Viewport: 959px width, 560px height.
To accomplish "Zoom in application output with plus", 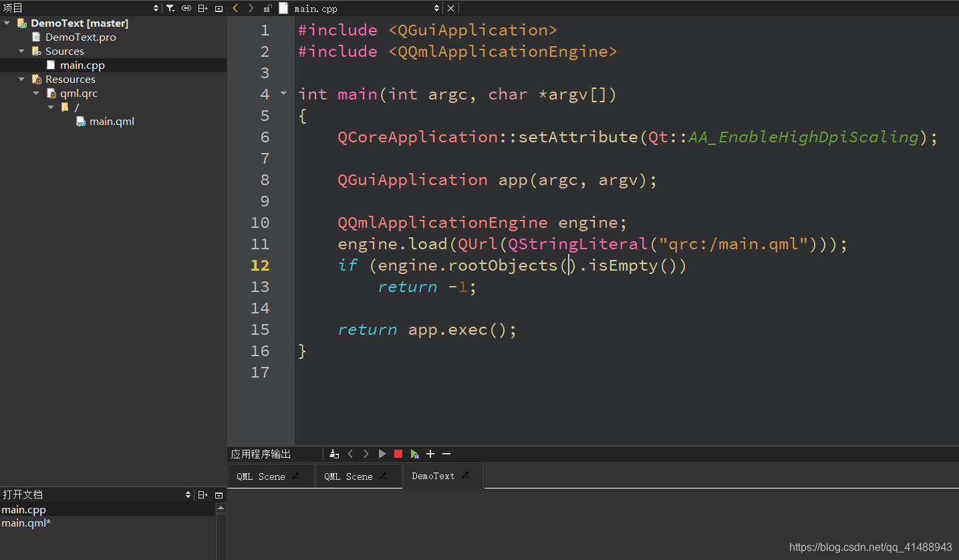I will pos(430,454).
